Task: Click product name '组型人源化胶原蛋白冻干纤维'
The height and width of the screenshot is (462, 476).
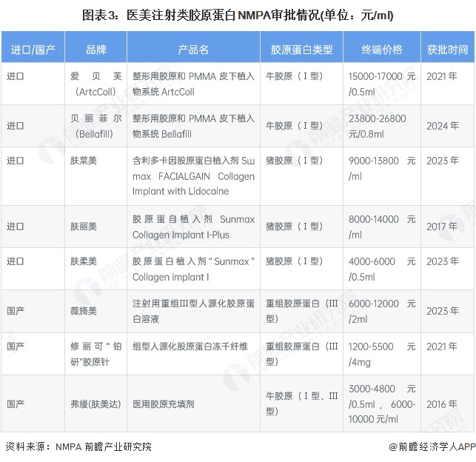Action: pyautogui.click(x=190, y=346)
